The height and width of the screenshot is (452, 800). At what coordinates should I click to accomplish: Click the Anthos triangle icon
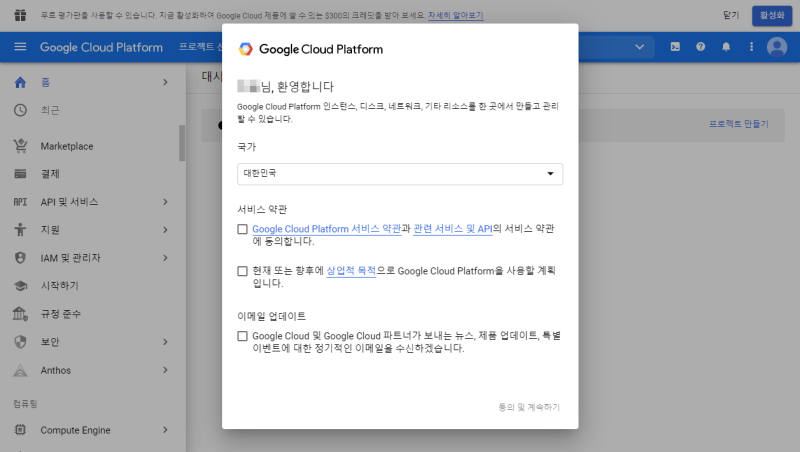click(x=20, y=370)
